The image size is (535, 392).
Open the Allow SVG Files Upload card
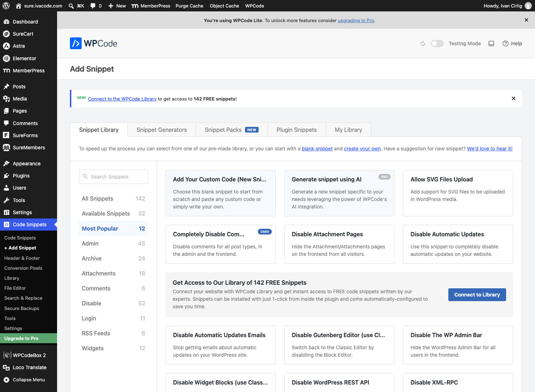pyautogui.click(x=458, y=193)
